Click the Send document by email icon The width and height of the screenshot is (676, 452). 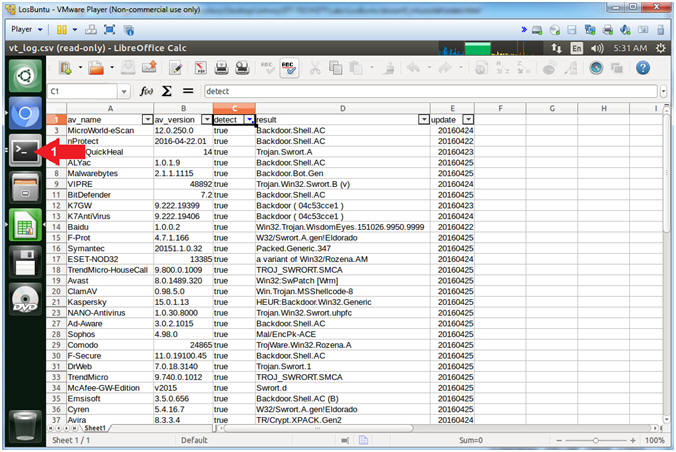[149, 68]
